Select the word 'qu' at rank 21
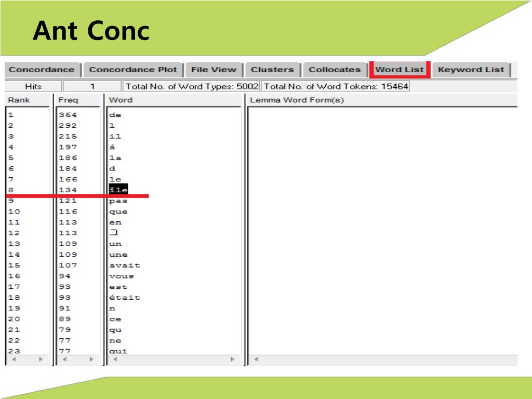This screenshot has height=399, width=532. tap(115, 330)
